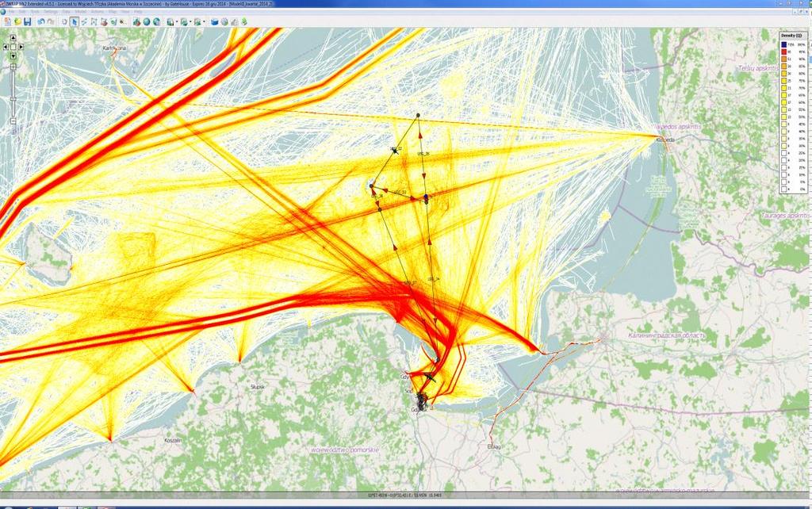Image resolution: width=812 pixels, height=509 pixels.
Task: Click the blue database icon in the toolbar
Action: pyautogui.click(x=214, y=21)
